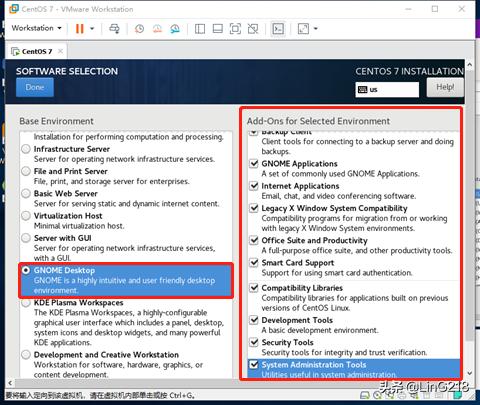Click 'Security tools for integrity and trust verification.' text
The width and height of the screenshot is (480, 405).
344,352
